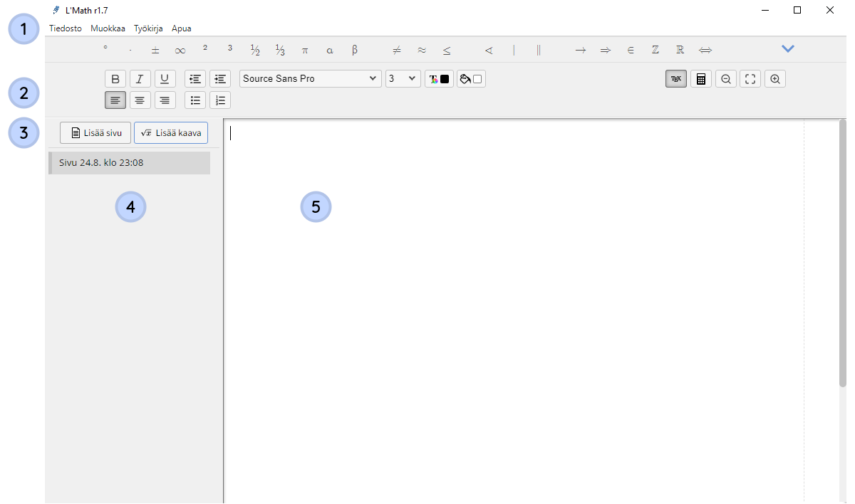The image size is (855, 504).
Task: Insert the real numbers symbol ℝ
Action: coord(680,50)
